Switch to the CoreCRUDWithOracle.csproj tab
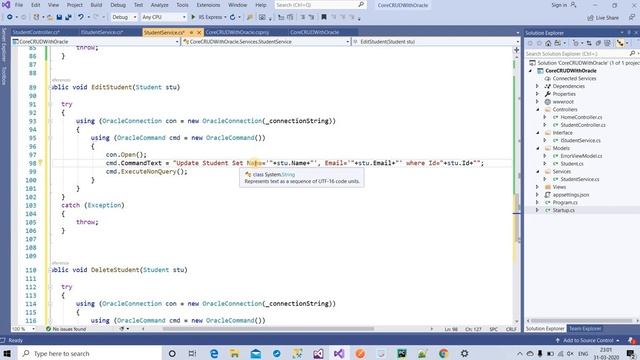The image size is (640, 360). (x=237, y=32)
